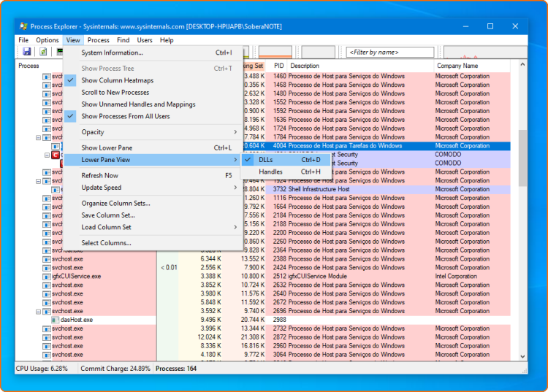The height and width of the screenshot is (392, 548).
Task: Choose Save Column Set...
Action: 153,215
